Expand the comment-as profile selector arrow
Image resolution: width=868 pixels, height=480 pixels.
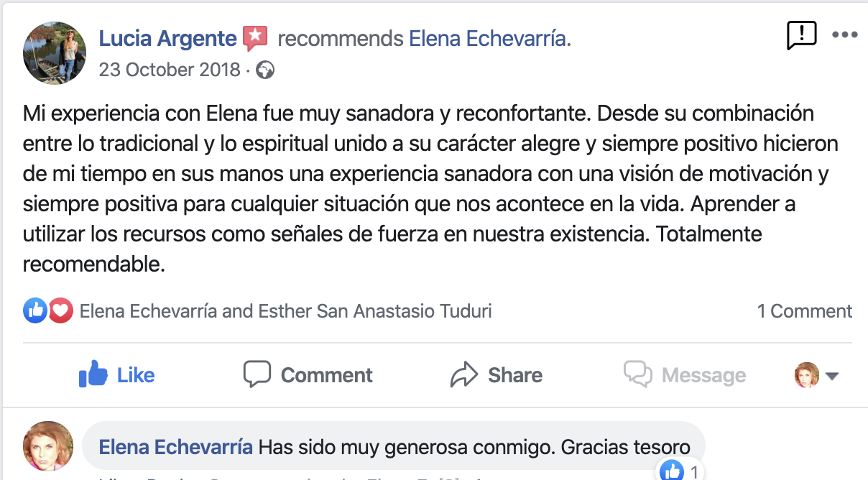tap(833, 376)
